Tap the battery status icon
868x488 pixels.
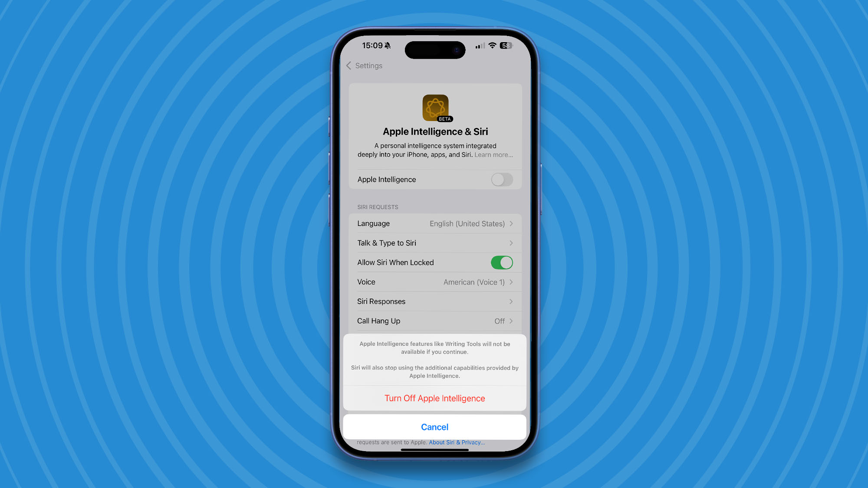click(x=507, y=45)
